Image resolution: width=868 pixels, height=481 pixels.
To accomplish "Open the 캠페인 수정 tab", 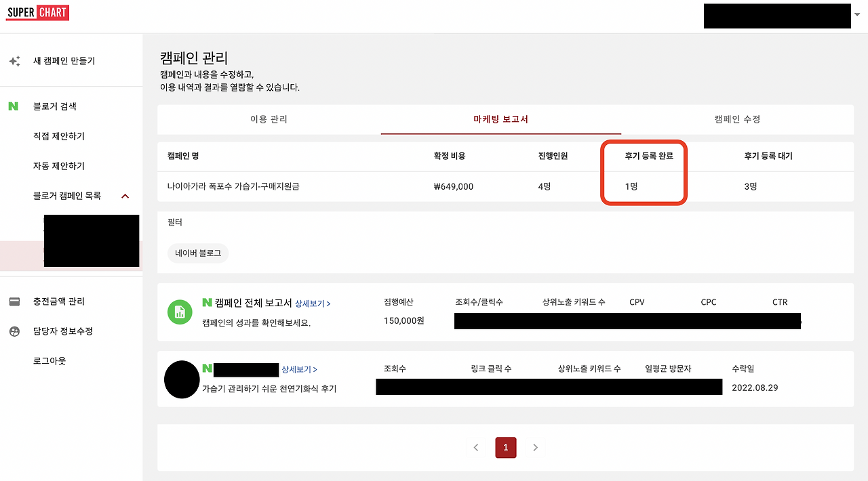I will (737, 119).
